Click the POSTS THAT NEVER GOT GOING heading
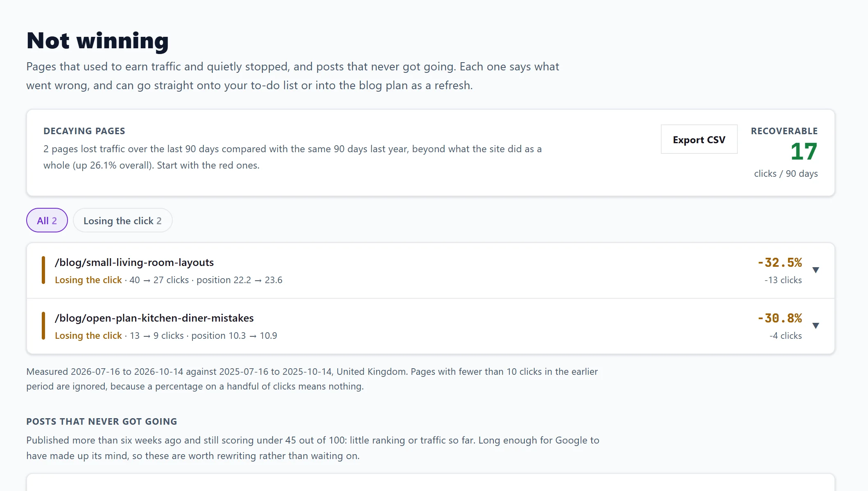Viewport: 868px width, 491px height. point(102,421)
